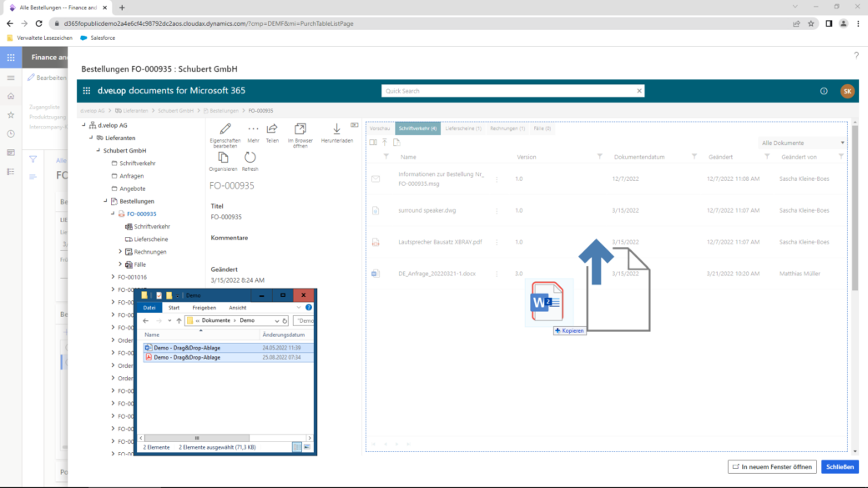Click row menu dots for Lautsprecher Bausatz XBRAY.pdf
The height and width of the screenshot is (488, 868).
(x=497, y=243)
